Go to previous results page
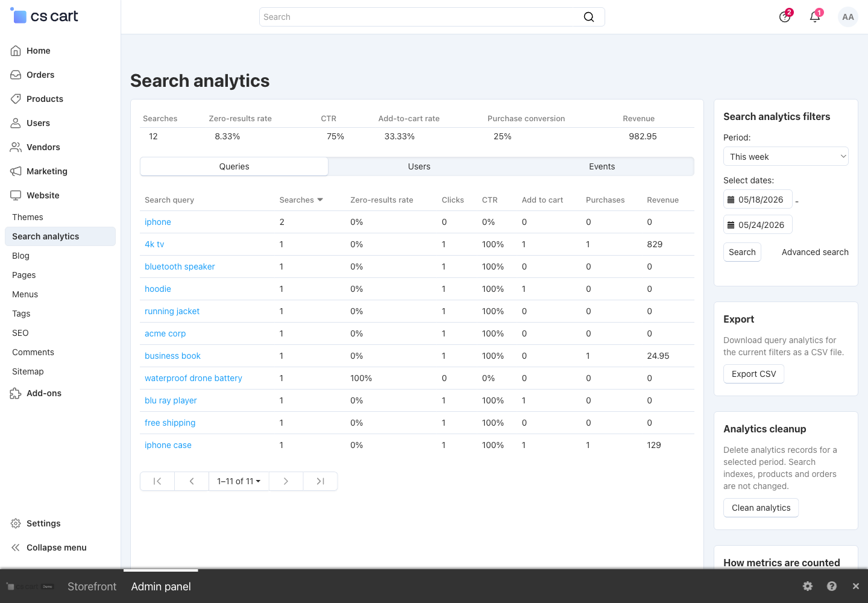This screenshot has height=603, width=868. coord(192,481)
